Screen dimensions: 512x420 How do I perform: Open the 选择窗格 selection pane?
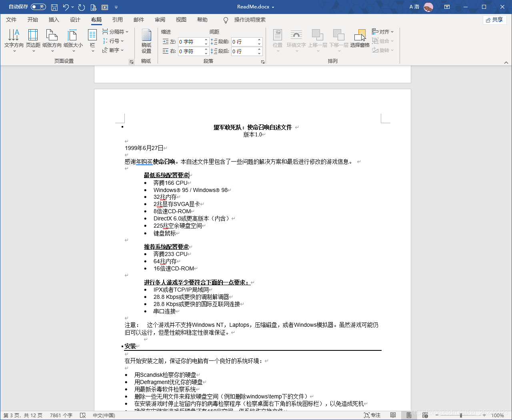point(360,39)
